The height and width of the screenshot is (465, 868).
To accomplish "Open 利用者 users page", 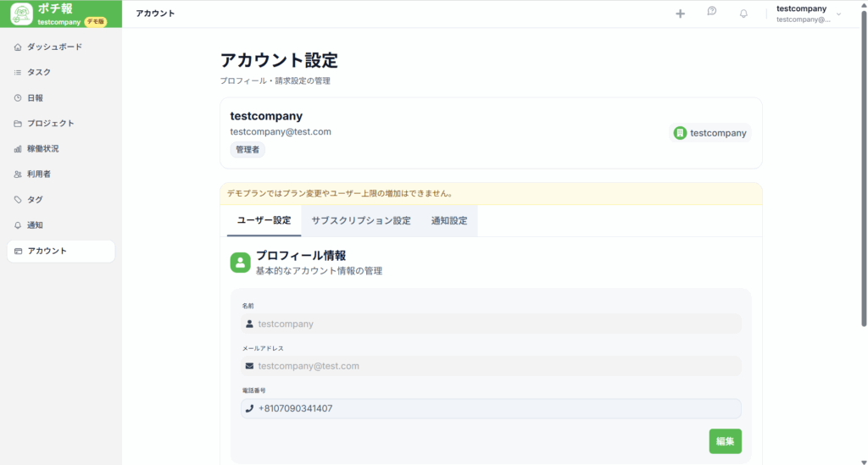I will (x=39, y=174).
